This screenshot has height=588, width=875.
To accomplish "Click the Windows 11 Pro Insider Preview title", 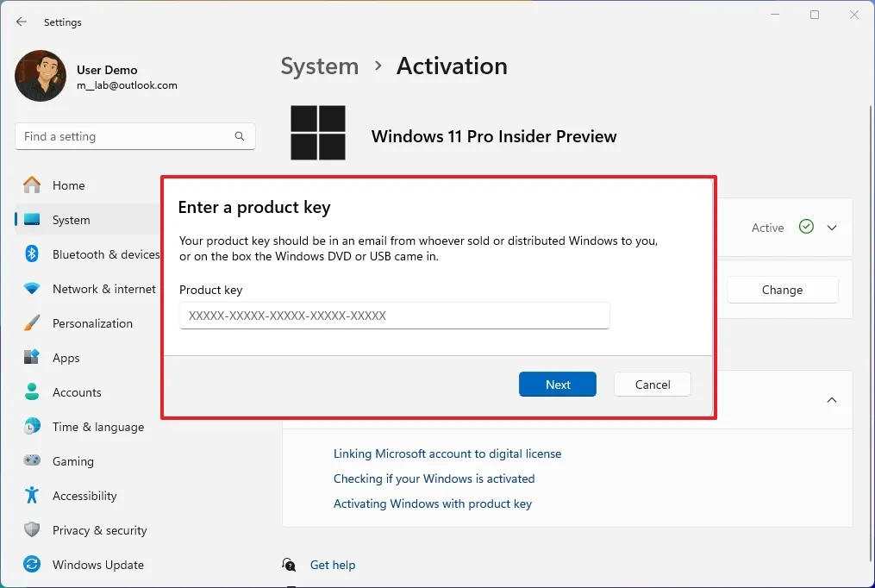I will (494, 136).
